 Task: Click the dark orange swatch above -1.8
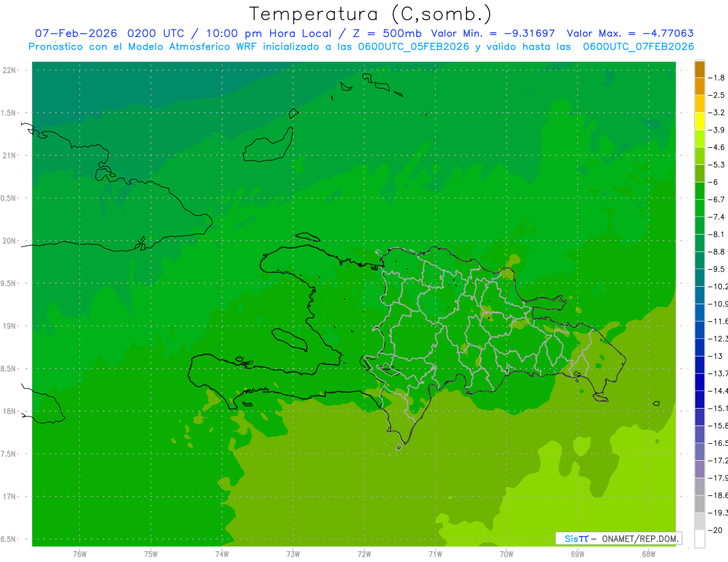click(699, 69)
